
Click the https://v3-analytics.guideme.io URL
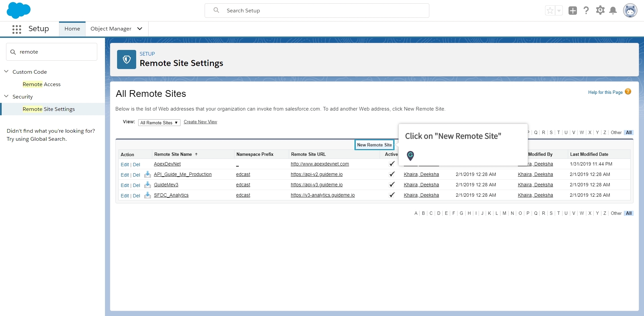coord(323,195)
